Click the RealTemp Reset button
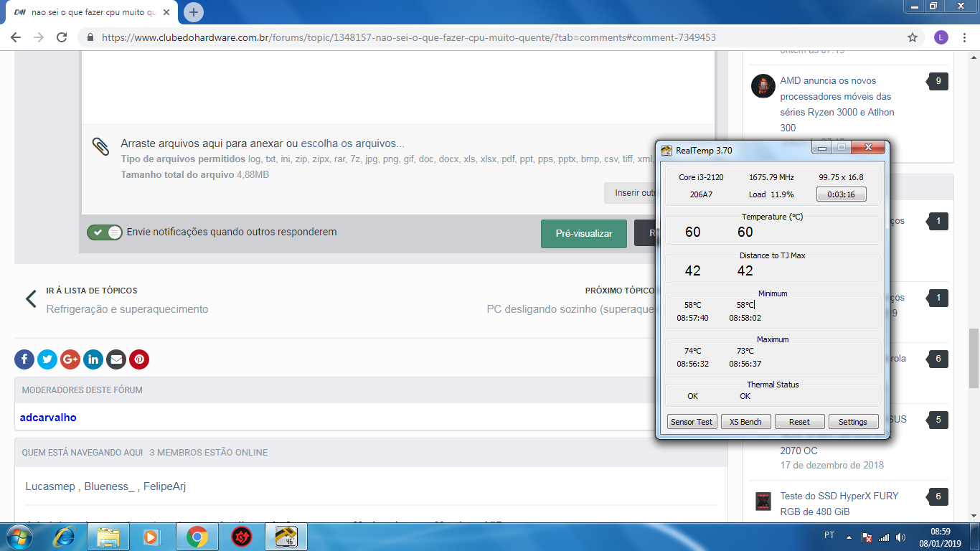The width and height of the screenshot is (980, 551). coord(799,422)
